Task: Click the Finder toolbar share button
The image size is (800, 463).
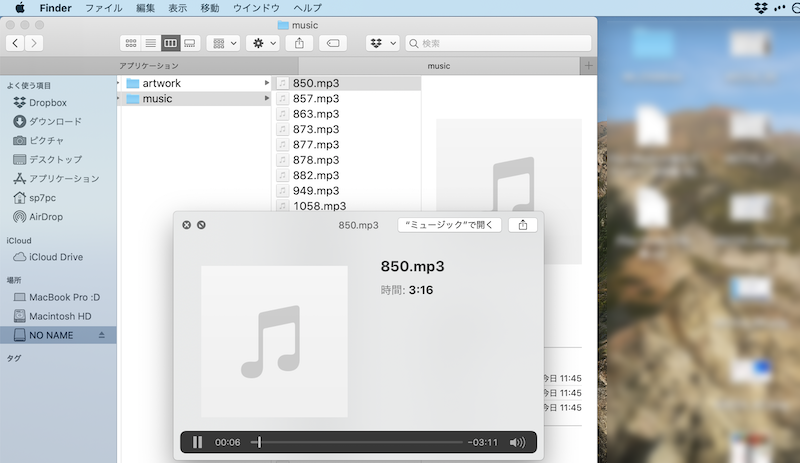Action: 299,43
